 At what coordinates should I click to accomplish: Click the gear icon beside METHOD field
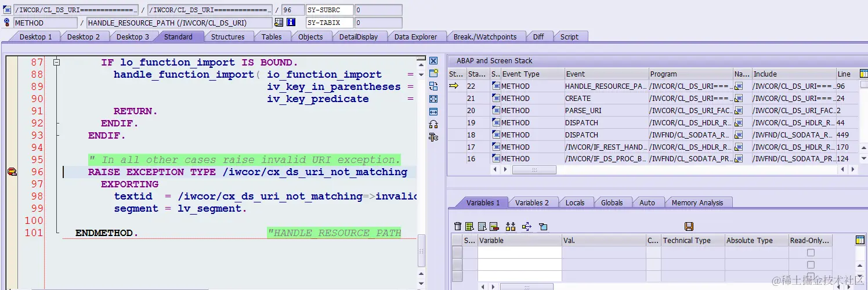point(6,22)
